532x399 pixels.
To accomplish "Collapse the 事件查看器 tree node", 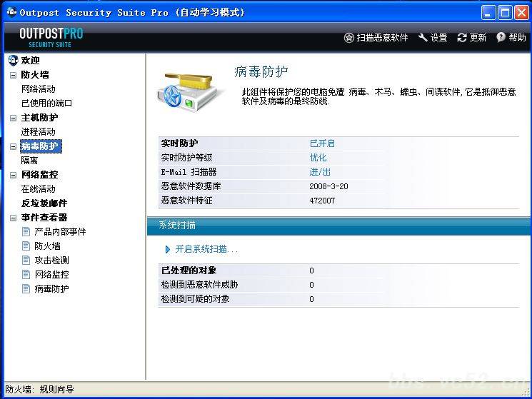I will 13,218.
